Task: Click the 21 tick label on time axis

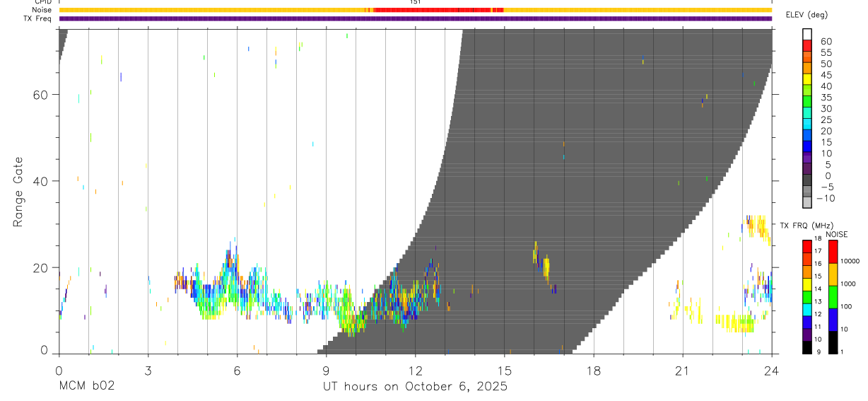Action: pos(682,371)
